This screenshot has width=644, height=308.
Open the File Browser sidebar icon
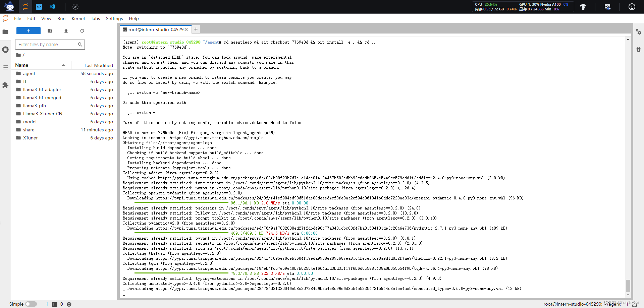5,32
